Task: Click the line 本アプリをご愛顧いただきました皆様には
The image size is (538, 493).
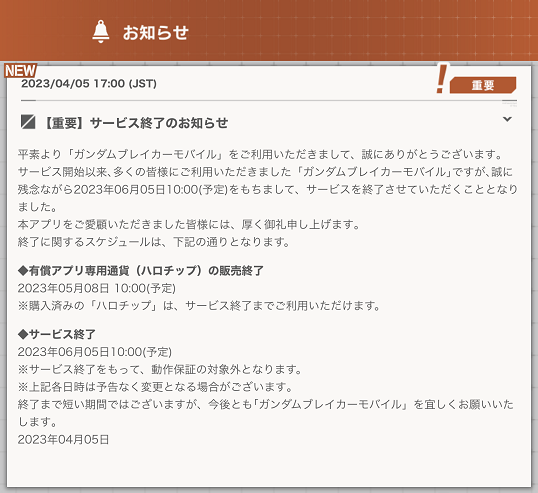Action: pos(189,224)
